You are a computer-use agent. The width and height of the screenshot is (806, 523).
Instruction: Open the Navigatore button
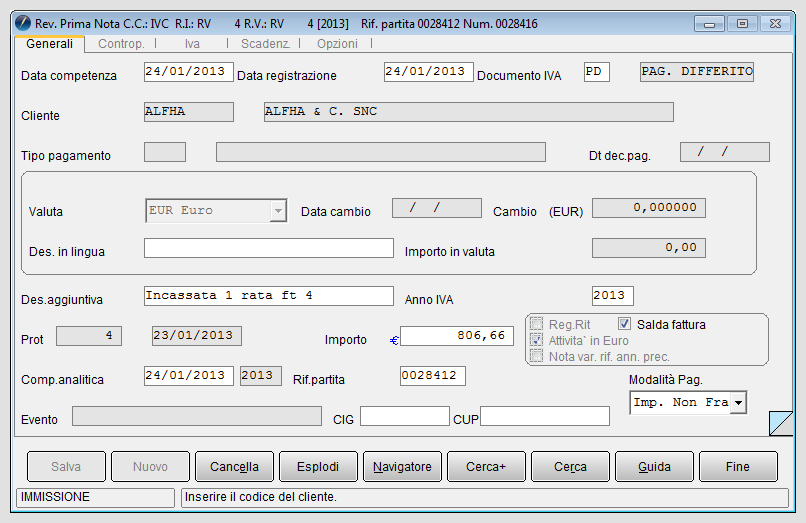coord(402,466)
